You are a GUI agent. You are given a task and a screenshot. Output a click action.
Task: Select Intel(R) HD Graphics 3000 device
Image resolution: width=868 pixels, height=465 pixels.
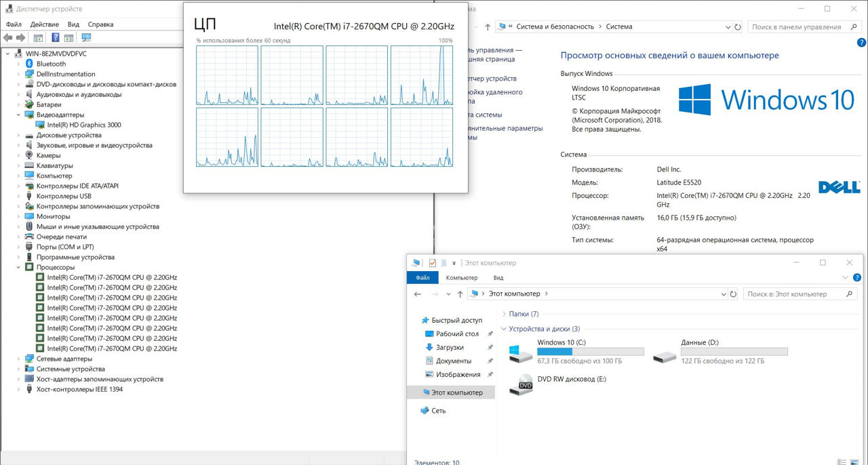[83, 125]
